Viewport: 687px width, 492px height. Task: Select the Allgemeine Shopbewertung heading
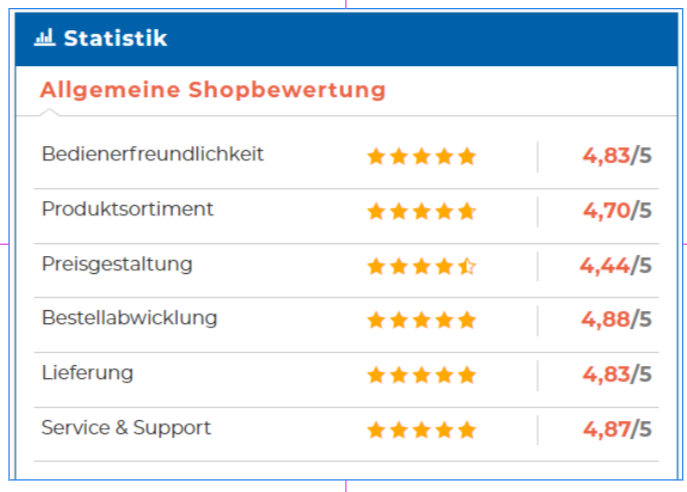tap(212, 90)
